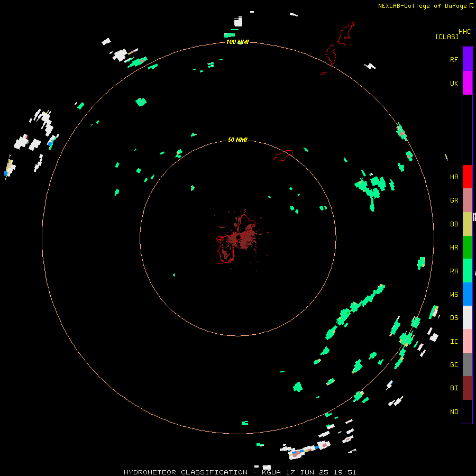Click 'NEXLAB-College of DuPage' credit text
This screenshot has height=476, width=476.
pyautogui.click(x=422, y=6)
